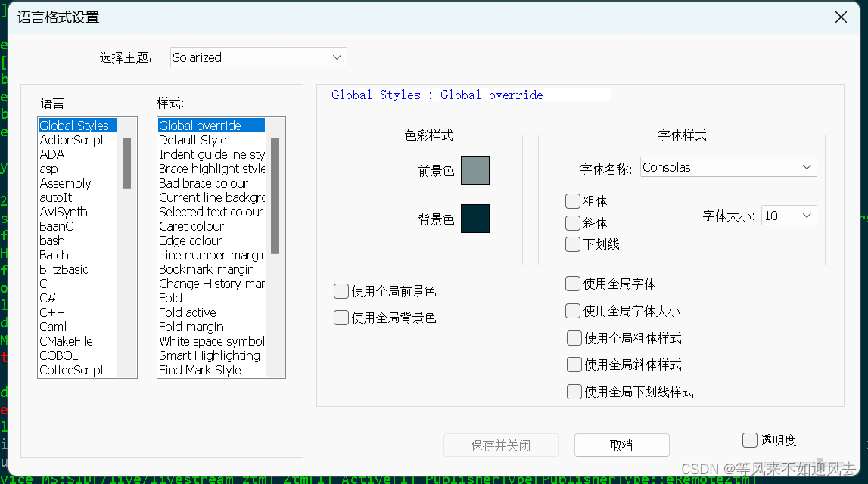
Task: Open the 字体大小 font size dropdown
Action: [x=789, y=215]
